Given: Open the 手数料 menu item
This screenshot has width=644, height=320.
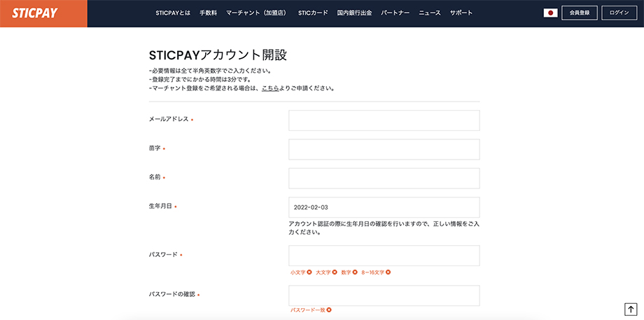Looking at the screenshot, I should coord(208,13).
